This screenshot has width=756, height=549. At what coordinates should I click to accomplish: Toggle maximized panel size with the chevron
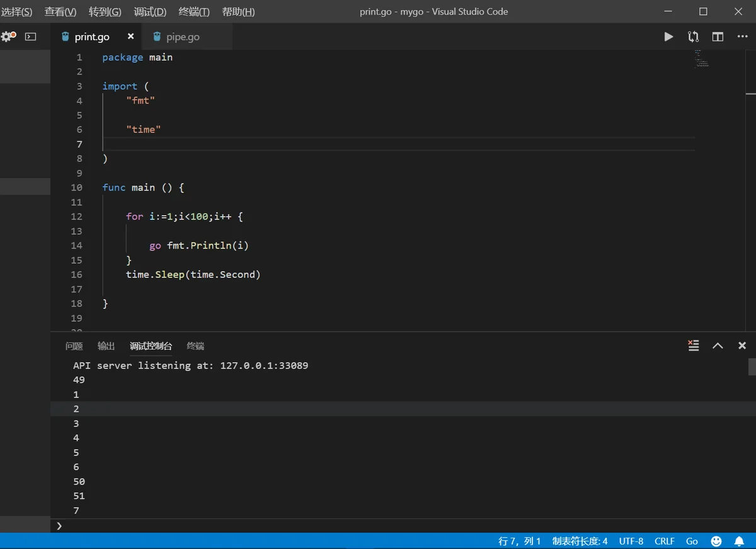718,345
